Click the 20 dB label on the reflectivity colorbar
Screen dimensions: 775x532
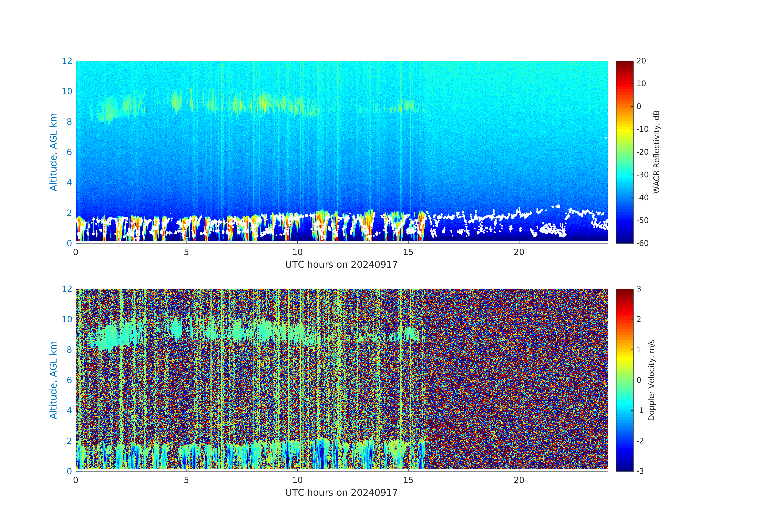(641, 61)
